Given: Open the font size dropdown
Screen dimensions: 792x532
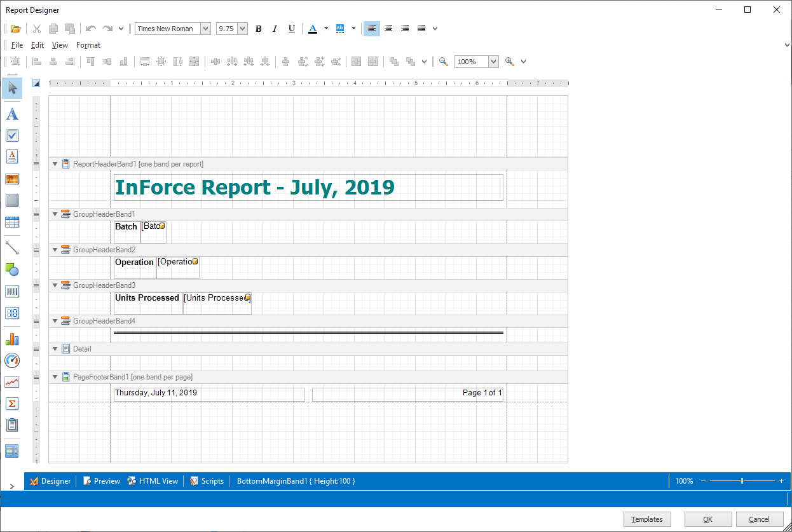Looking at the screenshot, I should coord(242,28).
